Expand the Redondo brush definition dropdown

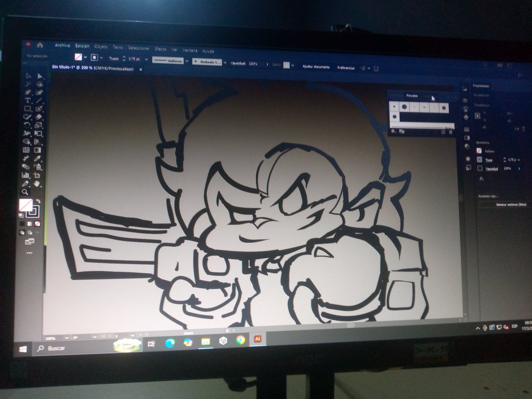pyautogui.click(x=225, y=62)
